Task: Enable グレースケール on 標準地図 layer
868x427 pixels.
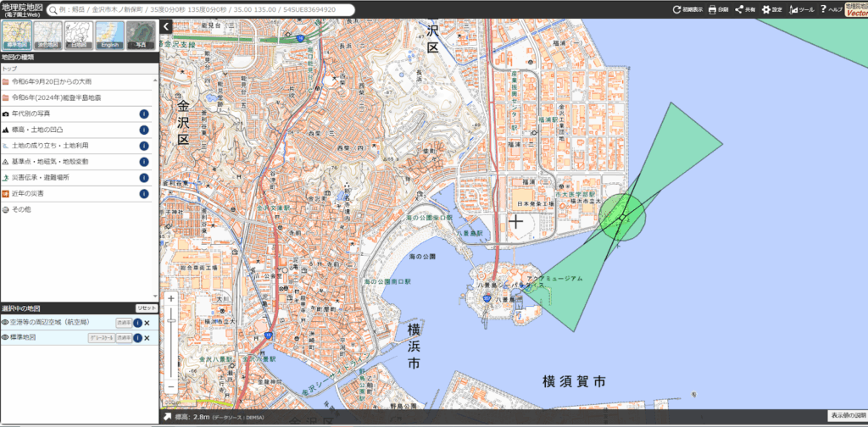Action: 102,338
